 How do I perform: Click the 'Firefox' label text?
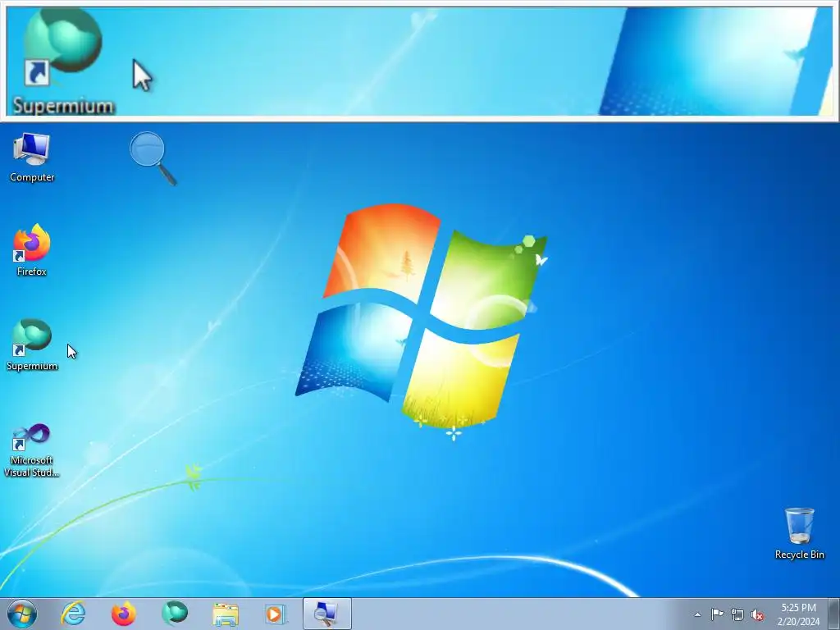(x=32, y=272)
